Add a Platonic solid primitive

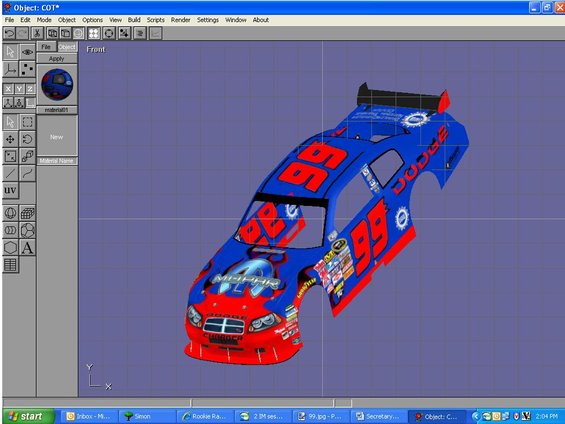pyautogui.click(x=27, y=230)
